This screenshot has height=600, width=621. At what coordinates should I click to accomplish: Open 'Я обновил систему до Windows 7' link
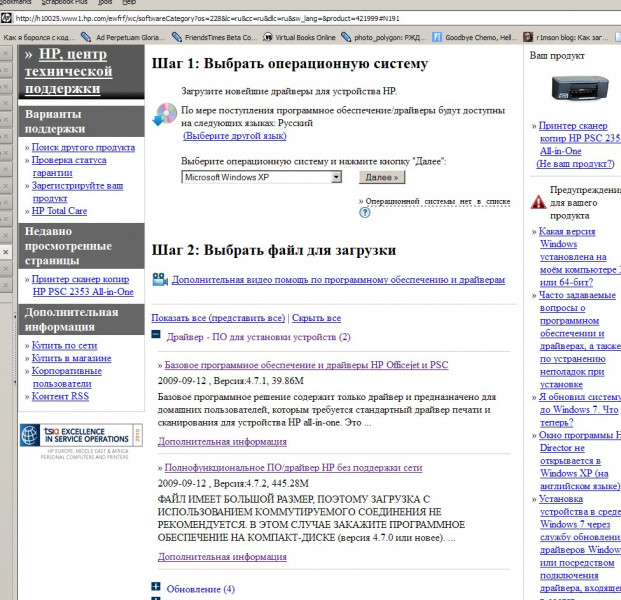point(580,410)
